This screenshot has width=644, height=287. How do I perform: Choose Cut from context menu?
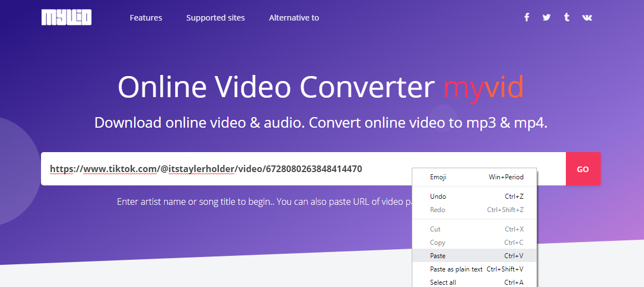coord(475,229)
